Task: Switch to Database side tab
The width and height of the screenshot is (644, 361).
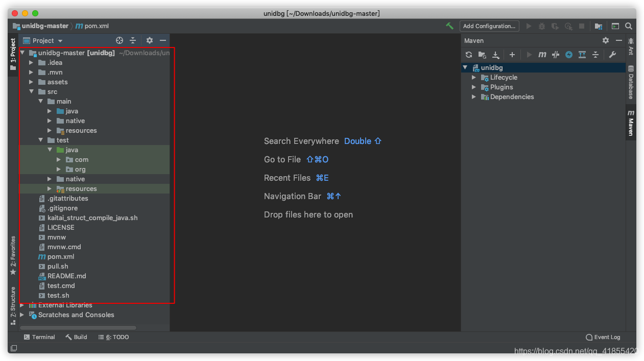Action: tap(631, 82)
